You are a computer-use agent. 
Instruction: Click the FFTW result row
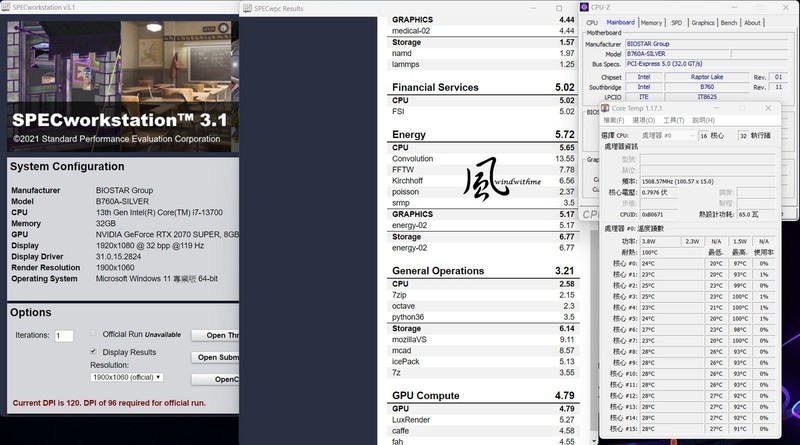click(483, 169)
